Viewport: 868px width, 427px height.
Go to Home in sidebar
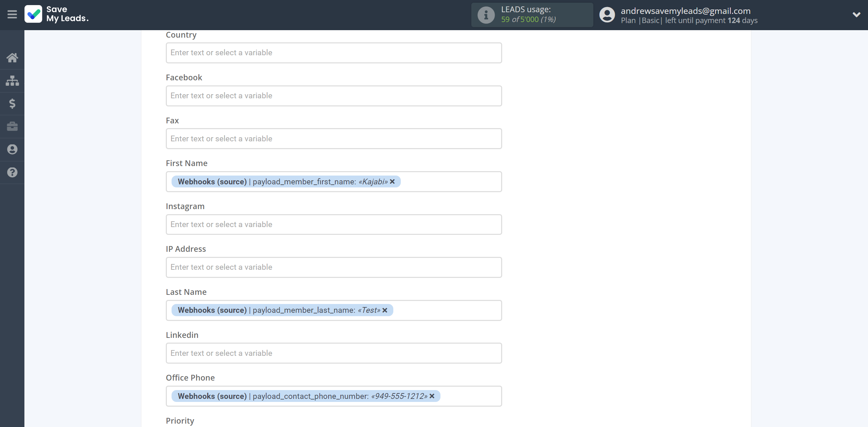[12, 58]
